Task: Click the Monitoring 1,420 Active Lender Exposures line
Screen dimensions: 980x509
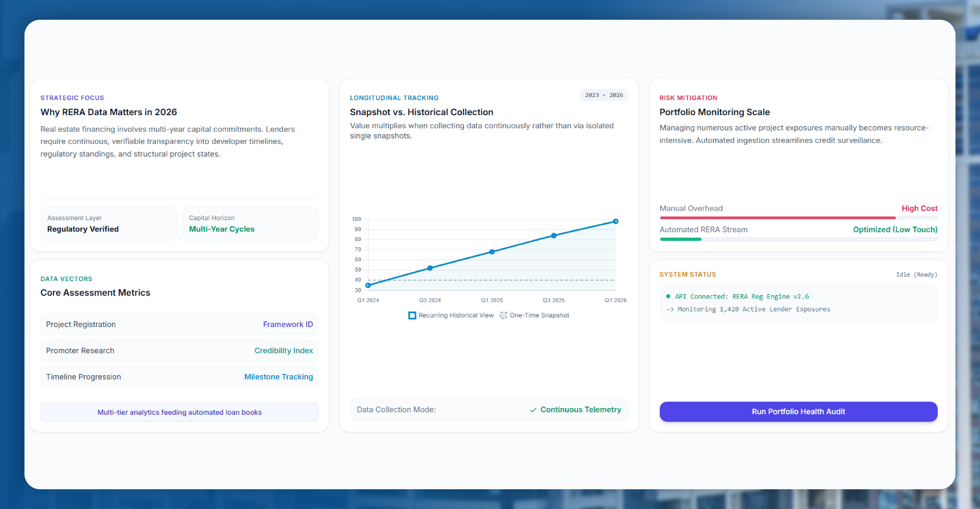Action: point(748,309)
